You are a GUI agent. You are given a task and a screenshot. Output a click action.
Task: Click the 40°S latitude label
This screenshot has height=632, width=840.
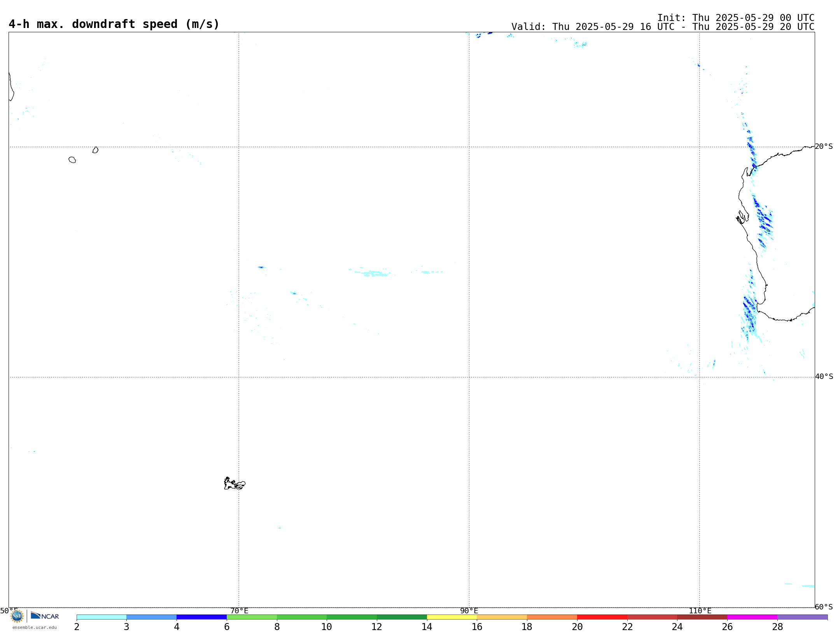pyautogui.click(x=824, y=377)
